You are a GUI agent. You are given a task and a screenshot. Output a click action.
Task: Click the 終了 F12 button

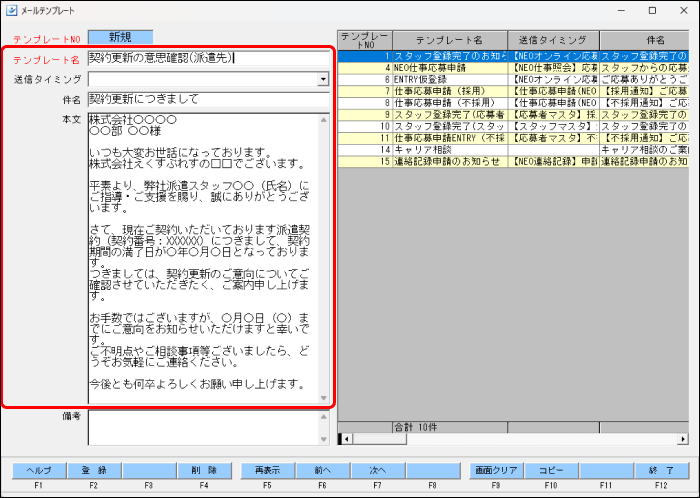[x=662, y=470]
